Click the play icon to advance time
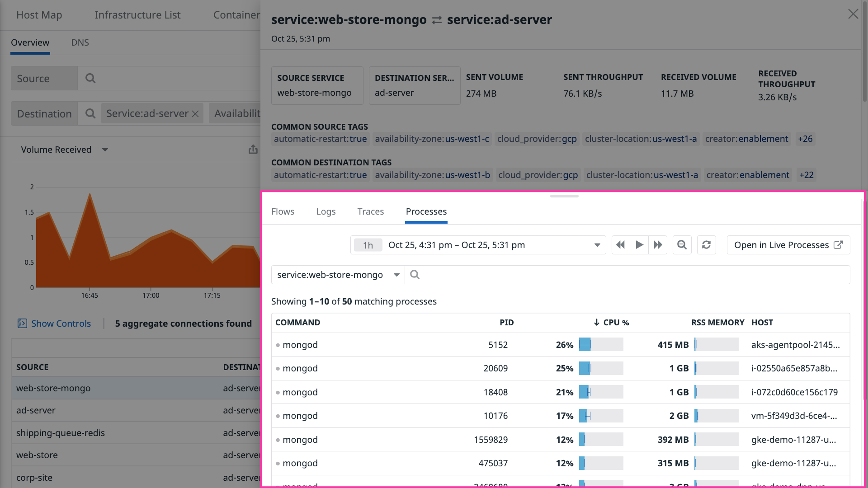Image resolution: width=868 pixels, height=488 pixels. click(x=639, y=244)
